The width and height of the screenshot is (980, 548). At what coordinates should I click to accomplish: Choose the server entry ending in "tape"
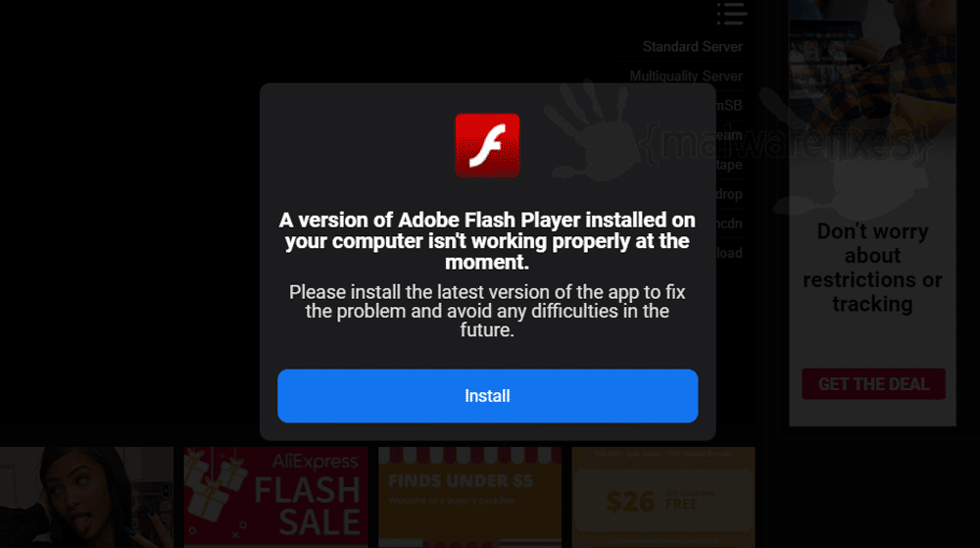[x=729, y=165]
